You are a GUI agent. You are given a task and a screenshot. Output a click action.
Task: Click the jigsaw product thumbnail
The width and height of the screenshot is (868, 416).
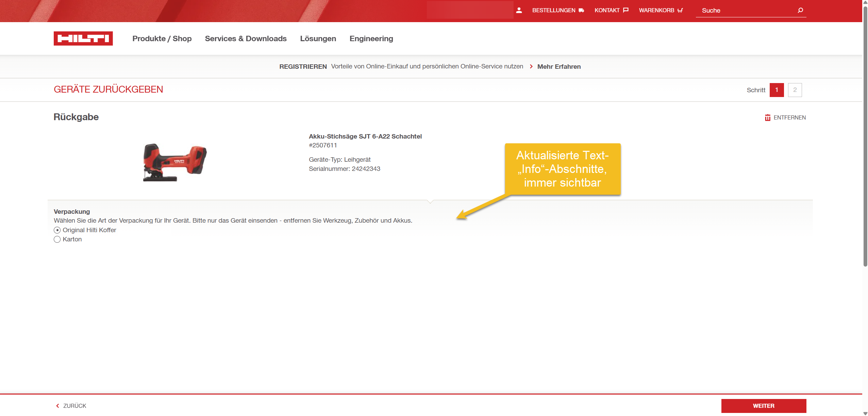pyautogui.click(x=175, y=162)
